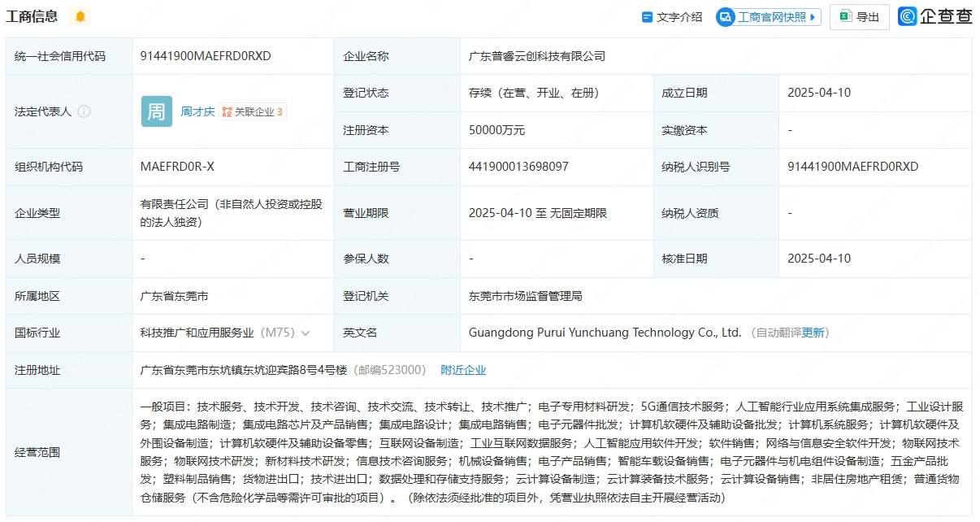The image size is (980, 522).
Task: Click the 英文名 label cell
Action: (x=397, y=333)
